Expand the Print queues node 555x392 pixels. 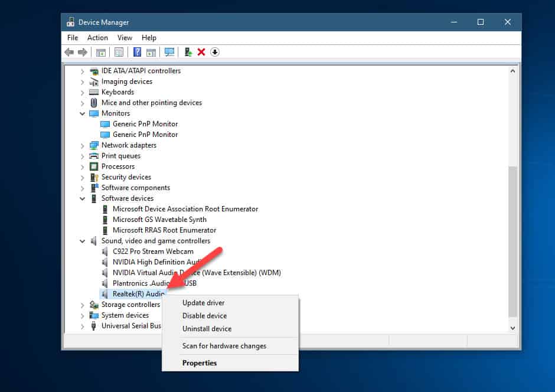[82, 156]
